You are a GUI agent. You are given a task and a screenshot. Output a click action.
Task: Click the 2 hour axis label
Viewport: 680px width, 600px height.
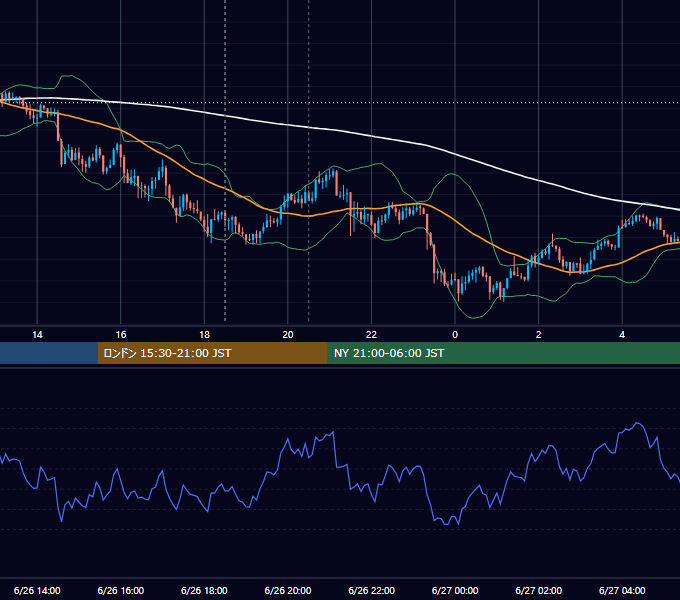(539, 335)
